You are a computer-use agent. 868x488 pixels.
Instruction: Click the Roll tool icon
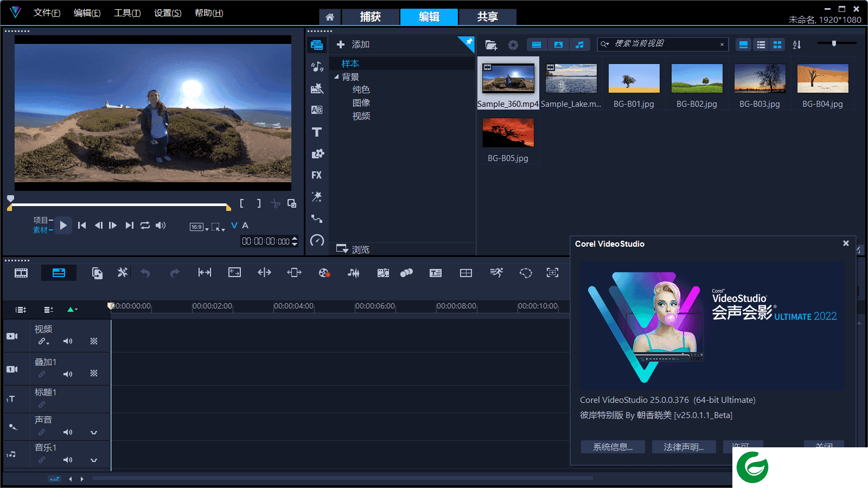pos(264,273)
